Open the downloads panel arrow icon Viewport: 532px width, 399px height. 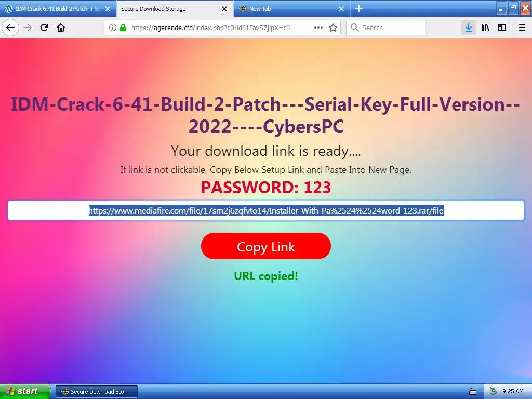469,28
